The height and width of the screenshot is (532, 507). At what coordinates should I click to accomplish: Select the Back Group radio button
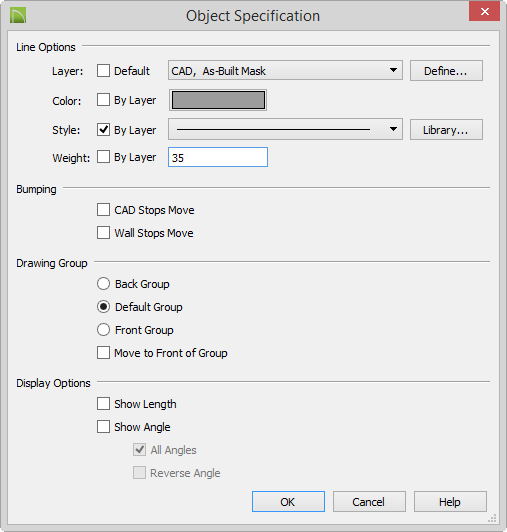coord(103,284)
